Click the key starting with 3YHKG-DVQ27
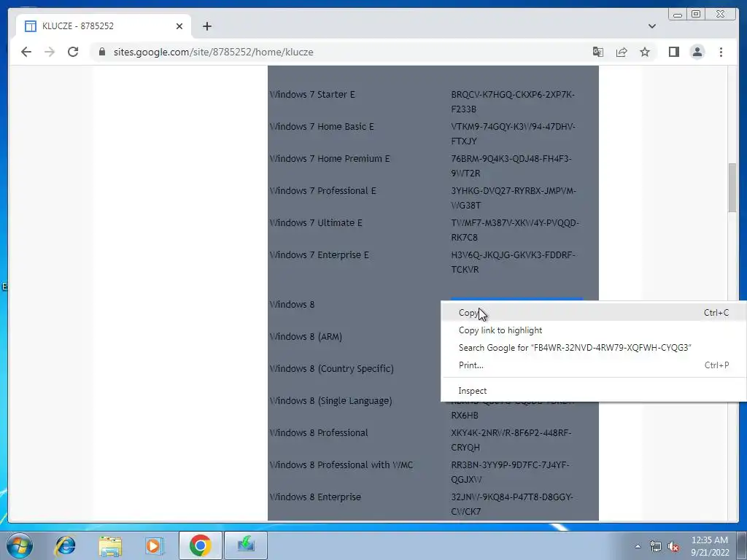The image size is (747, 560). tap(514, 198)
